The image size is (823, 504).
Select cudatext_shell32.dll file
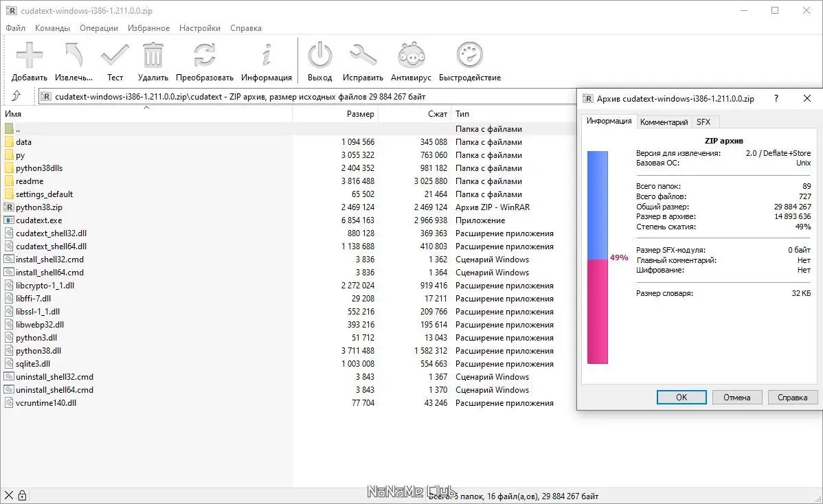click(51, 233)
